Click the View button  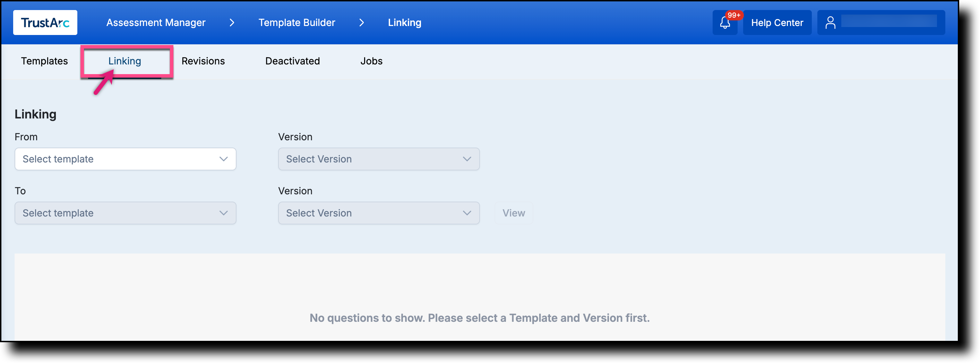(513, 213)
